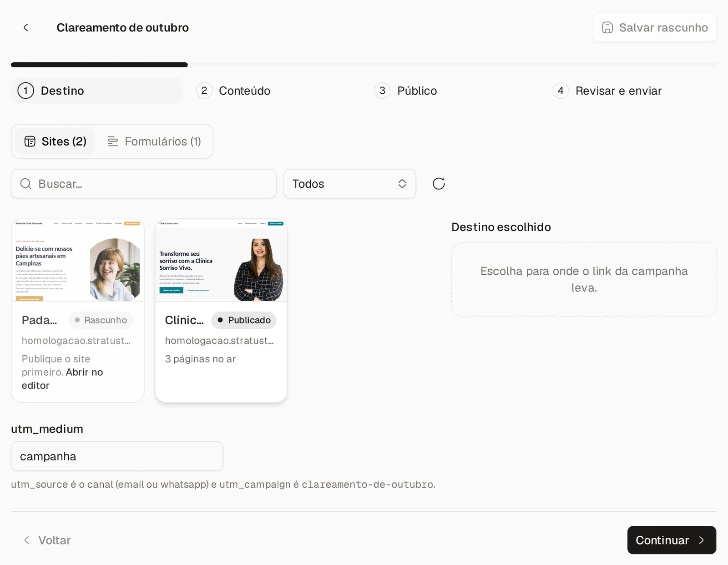Click the Pada... site name
This screenshot has width=728, height=565.
point(39,320)
